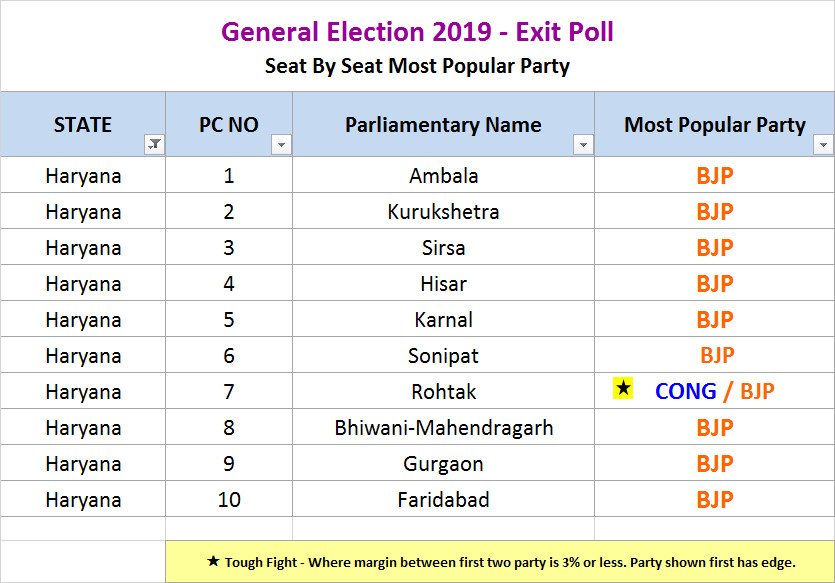The height and width of the screenshot is (583, 835).
Task: Select the Bhiwani-Mahendragarh cell
Action: point(443,428)
